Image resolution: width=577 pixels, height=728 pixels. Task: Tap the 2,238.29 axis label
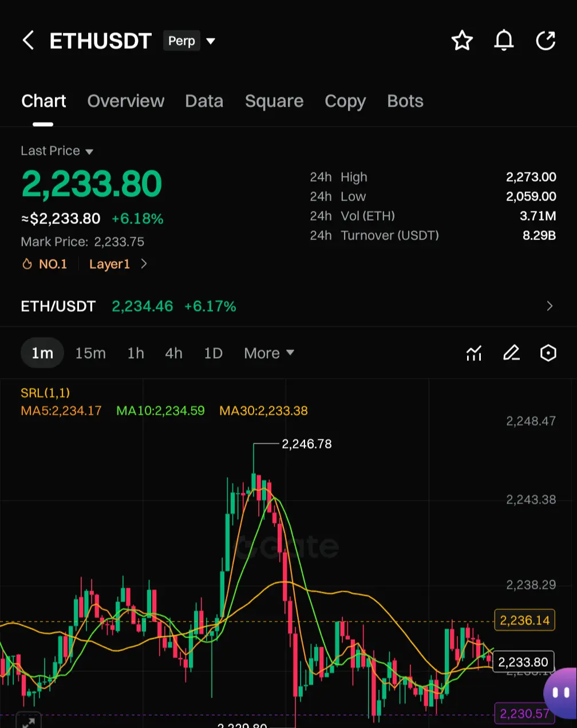point(531,585)
